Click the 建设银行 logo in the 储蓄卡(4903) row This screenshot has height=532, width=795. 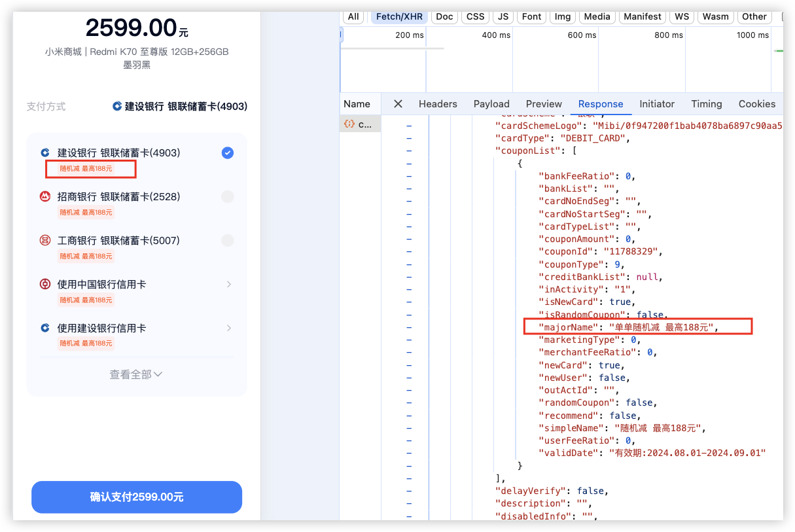tap(45, 152)
